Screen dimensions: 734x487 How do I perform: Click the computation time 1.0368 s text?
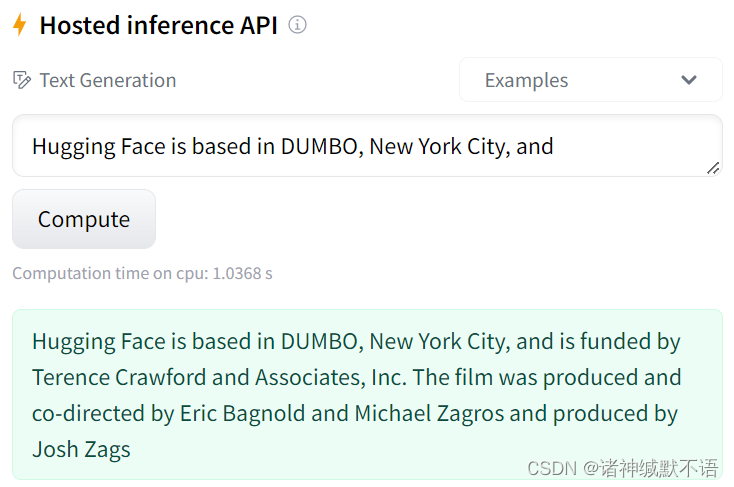tap(142, 273)
